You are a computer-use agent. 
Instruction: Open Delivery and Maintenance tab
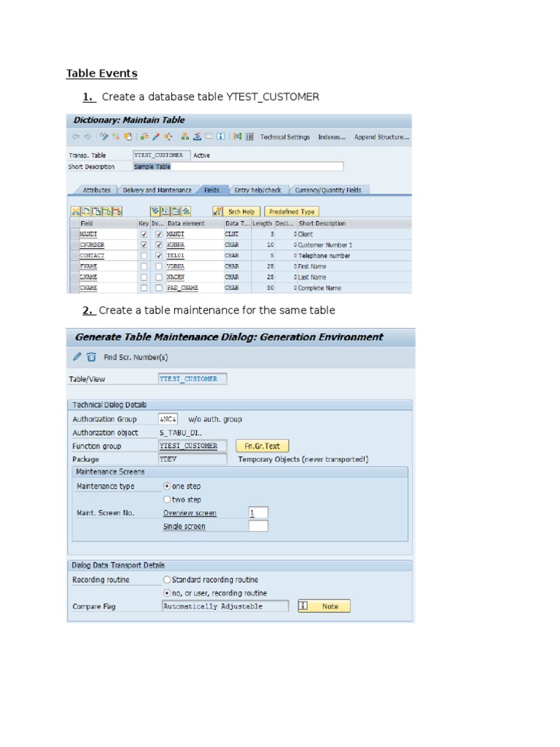click(157, 190)
